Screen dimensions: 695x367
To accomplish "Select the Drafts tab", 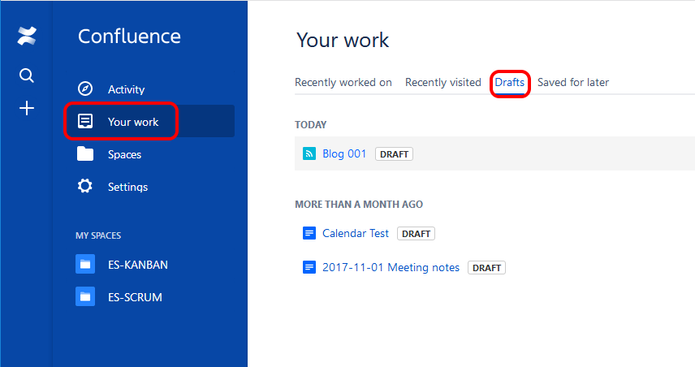I will 510,82.
